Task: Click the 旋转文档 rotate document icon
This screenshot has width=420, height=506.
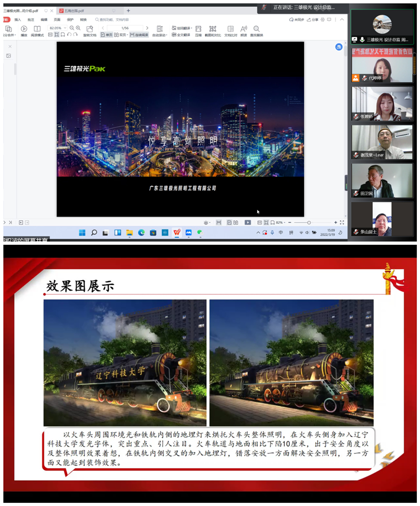Action: coord(90,31)
